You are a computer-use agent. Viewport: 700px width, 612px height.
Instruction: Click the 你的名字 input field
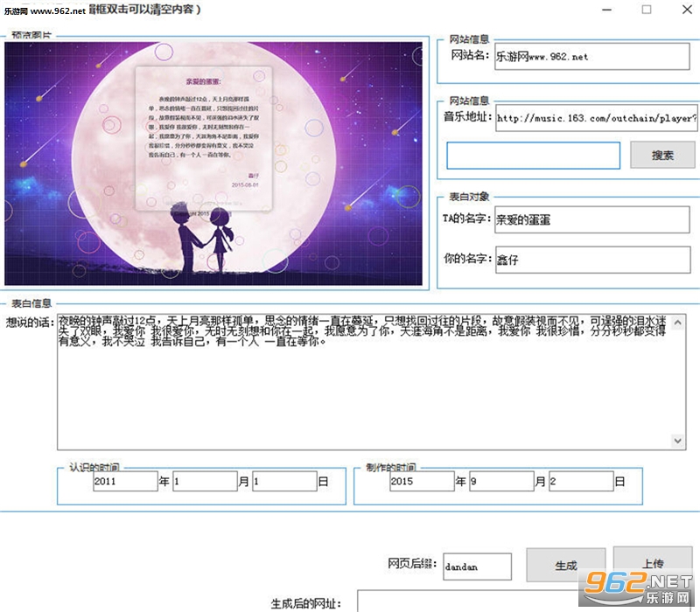point(593,260)
